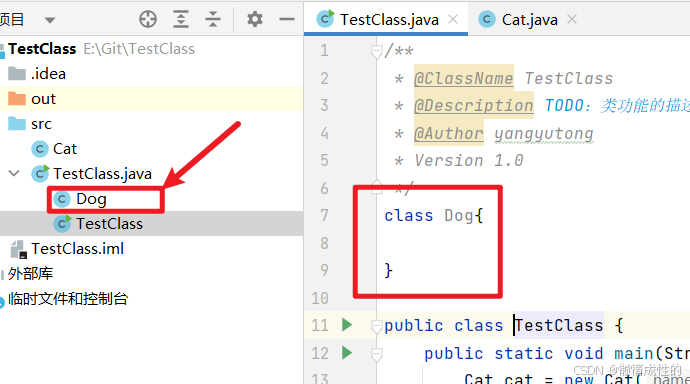Click the Cat.java tab file icon

(x=487, y=19)
